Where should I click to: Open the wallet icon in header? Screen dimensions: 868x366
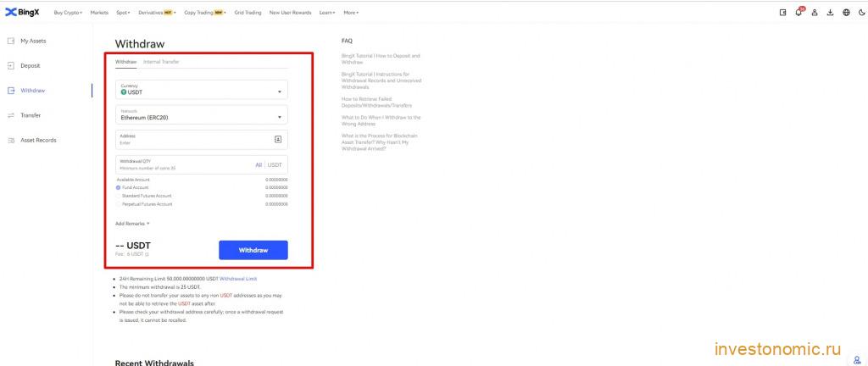tap(782, 12)
